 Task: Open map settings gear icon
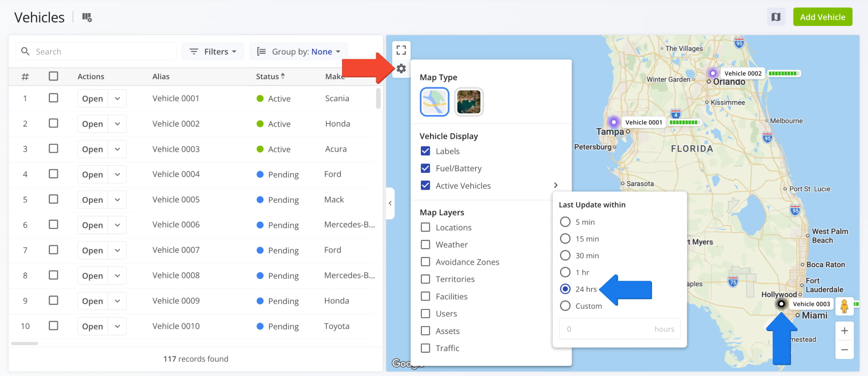click(x=401, y=68)
